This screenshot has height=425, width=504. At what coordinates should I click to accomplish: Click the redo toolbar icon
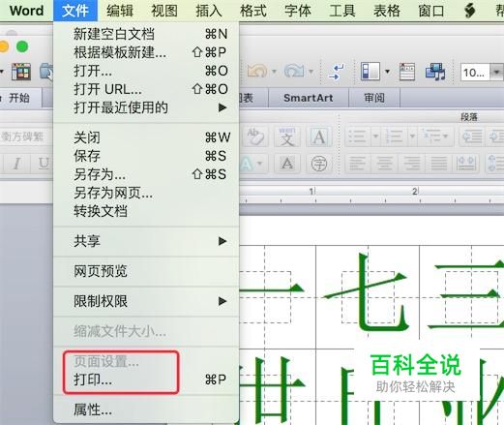click(294, 71)
